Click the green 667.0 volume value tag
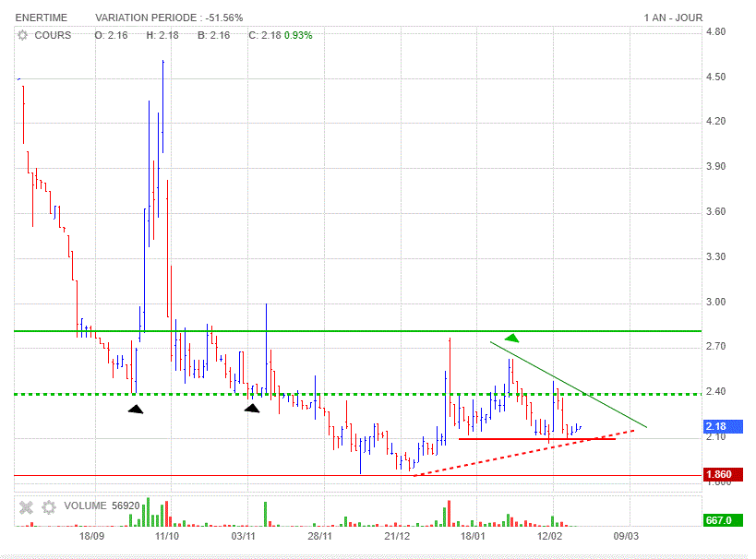756x559 pixels. point(718,520)
